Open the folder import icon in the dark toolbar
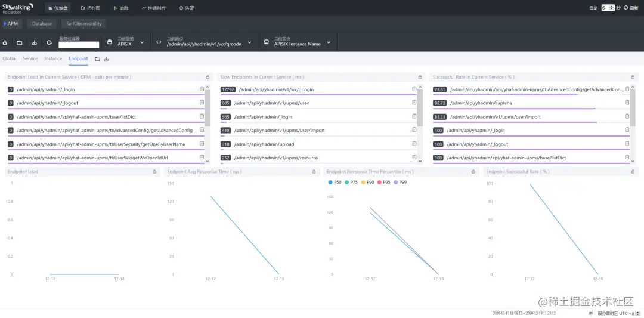The height and width of the screenshot is (318, 644). (x=19, y=42)
